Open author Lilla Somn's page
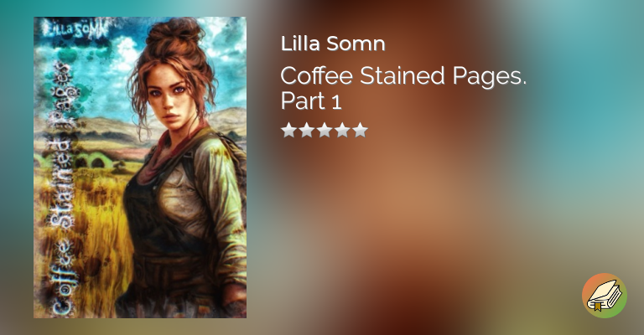Viewport: 644px width, 335px height. (x=333, y=44)
